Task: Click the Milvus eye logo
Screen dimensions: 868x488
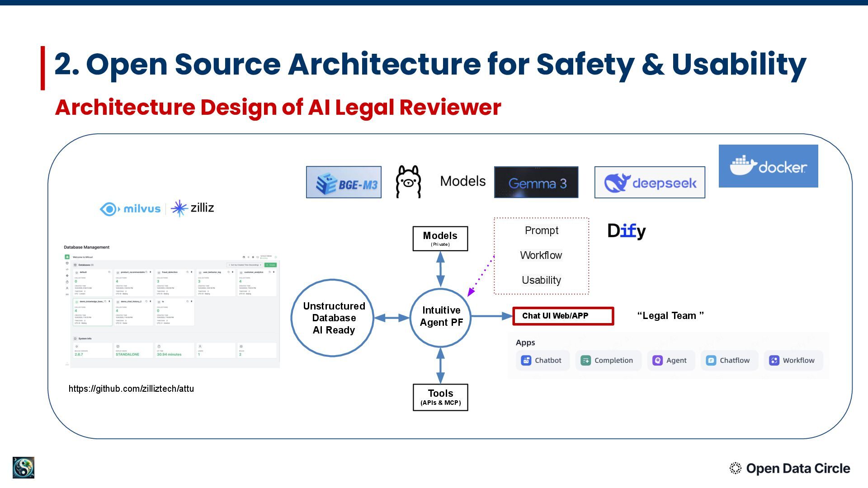Action: 109,209
